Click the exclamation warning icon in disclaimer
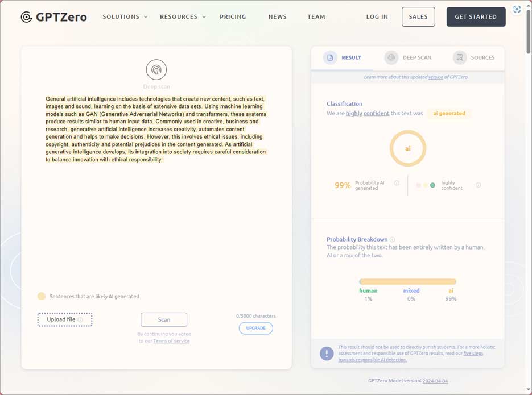Screen dimensions: 532x395 (327, 354)
